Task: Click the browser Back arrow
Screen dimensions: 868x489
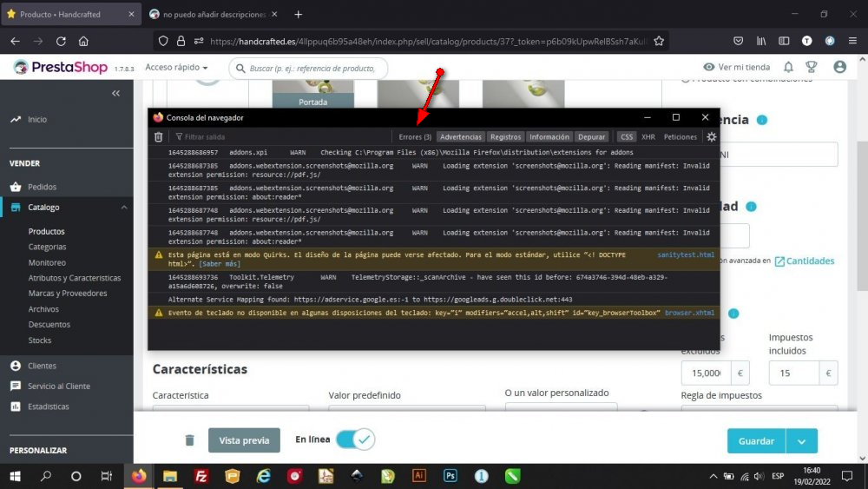Action: (x=15, y=41)
